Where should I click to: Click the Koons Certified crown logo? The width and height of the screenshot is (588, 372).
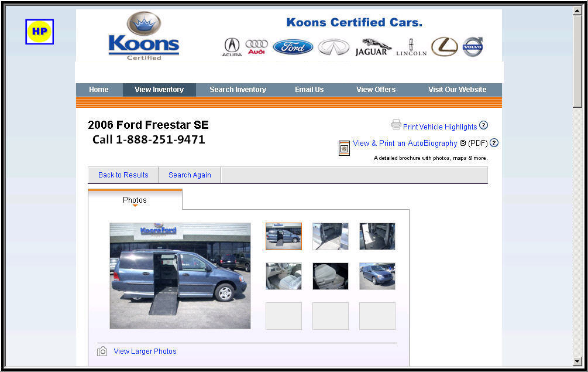coord(144,36)
